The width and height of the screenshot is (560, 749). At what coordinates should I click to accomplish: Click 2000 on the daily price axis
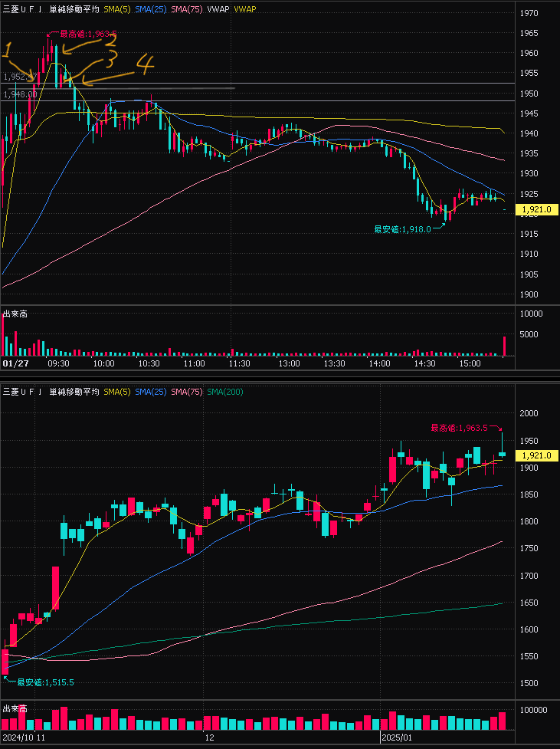coord(529,413)
